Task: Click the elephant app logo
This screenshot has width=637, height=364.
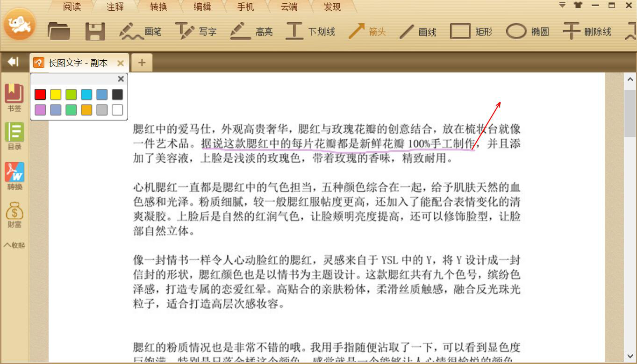Action: pos(20,24)
